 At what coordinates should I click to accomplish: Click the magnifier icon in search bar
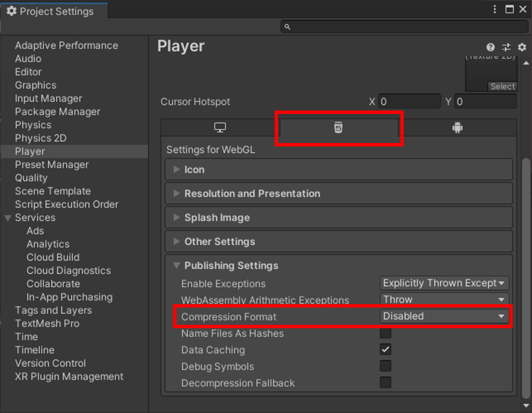(287, 27)
